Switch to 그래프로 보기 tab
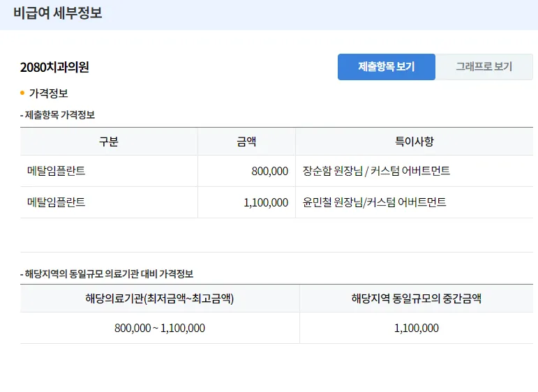The height and width of the screenshot is (392, 538). pyautogui.click(x=484, y=67)
